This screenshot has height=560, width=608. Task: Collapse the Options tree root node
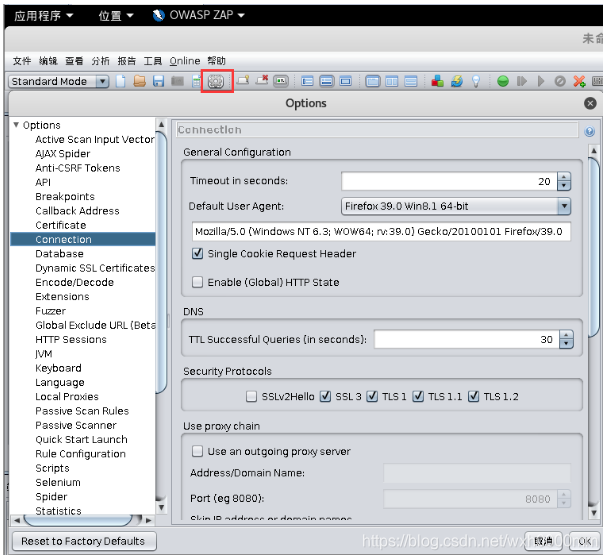point(16,125)
